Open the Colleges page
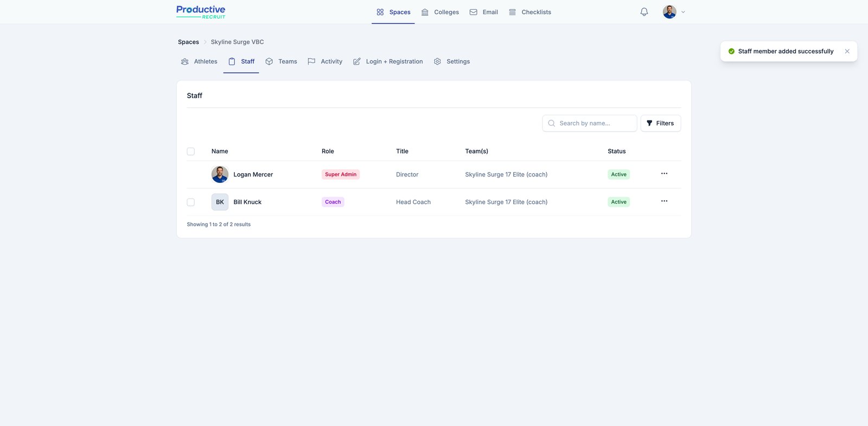 tap(440, 12)
